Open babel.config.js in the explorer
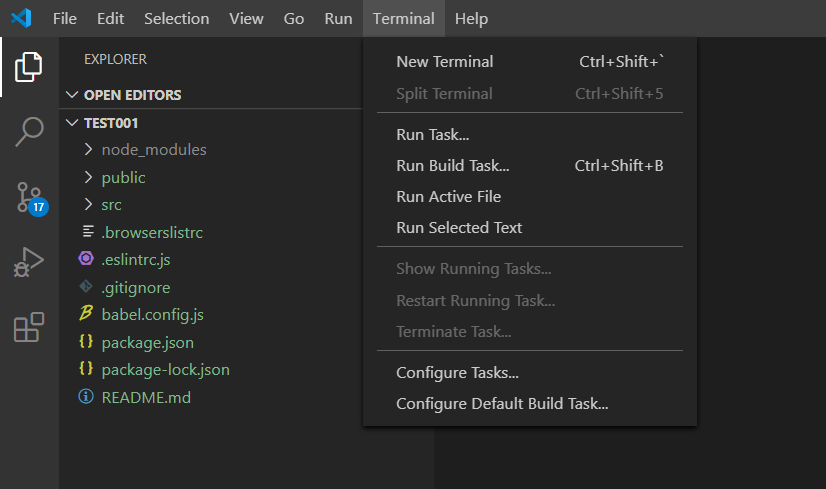The height and width of the screenshot is (489, 826). point(152,314)
